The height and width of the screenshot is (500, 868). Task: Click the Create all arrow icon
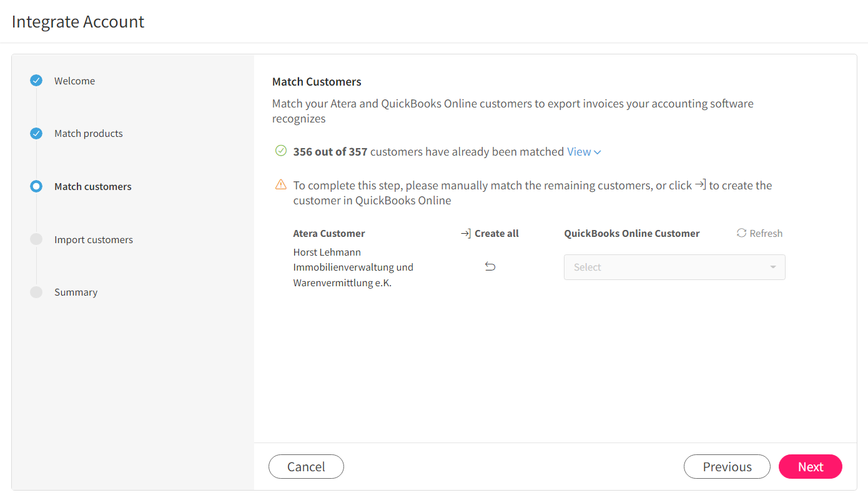click(x=466, y=234)
